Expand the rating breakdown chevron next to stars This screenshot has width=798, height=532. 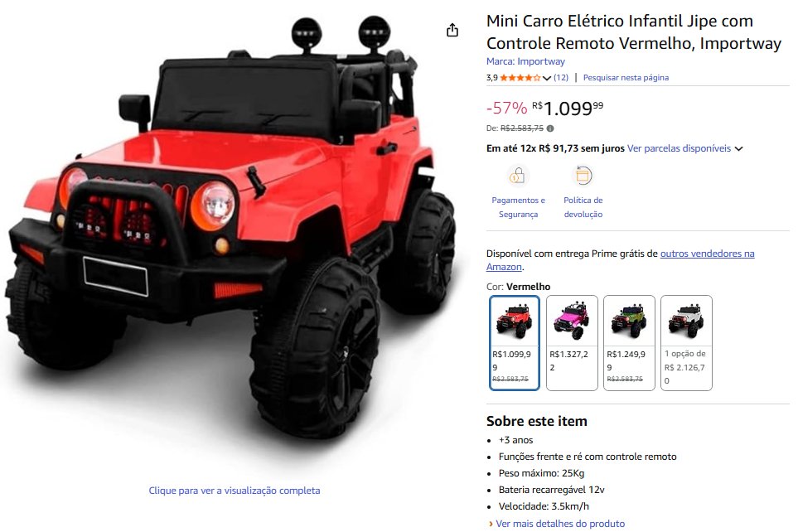[547, 78]
